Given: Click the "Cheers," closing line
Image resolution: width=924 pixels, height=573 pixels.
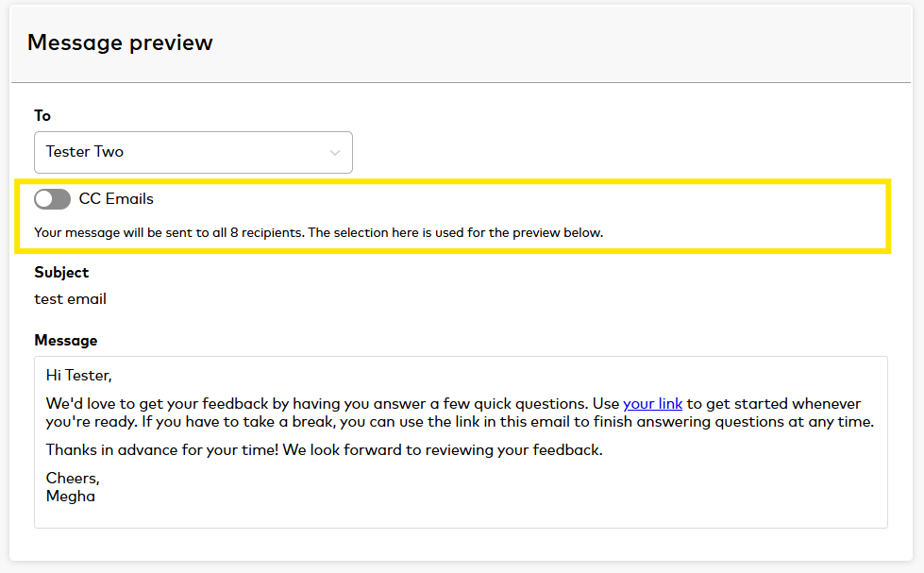Looking at the screenshot, I should [x=73, y=479].
